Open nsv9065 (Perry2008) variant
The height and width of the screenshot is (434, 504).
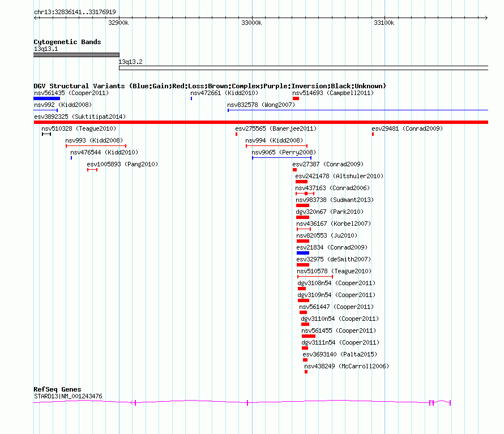click(284, 152)
